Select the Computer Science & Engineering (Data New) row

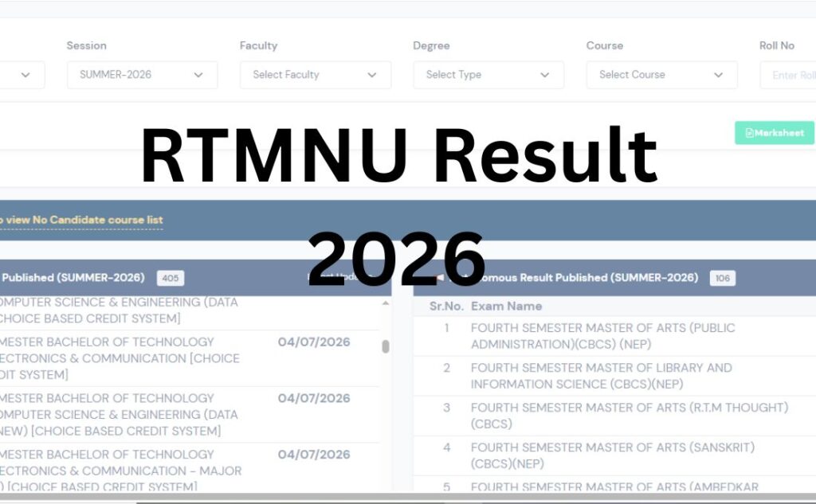[x=190, y=415]
